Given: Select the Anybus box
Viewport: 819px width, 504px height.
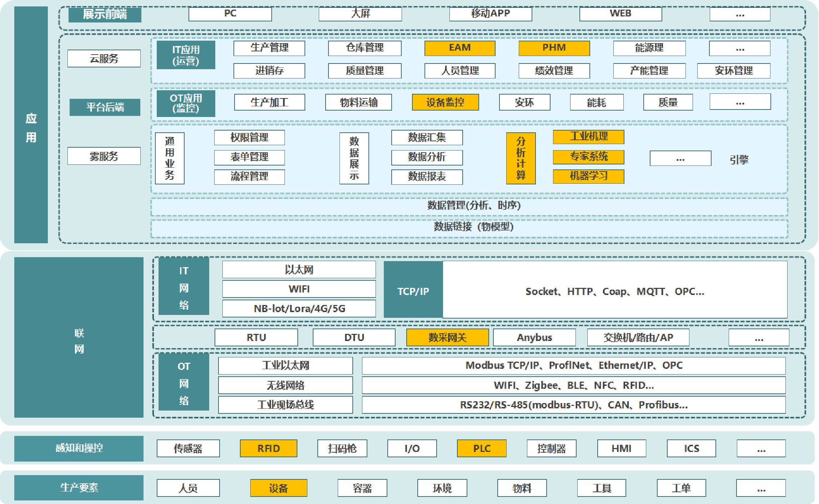Looking at the screenshot, I should point(534,337).
